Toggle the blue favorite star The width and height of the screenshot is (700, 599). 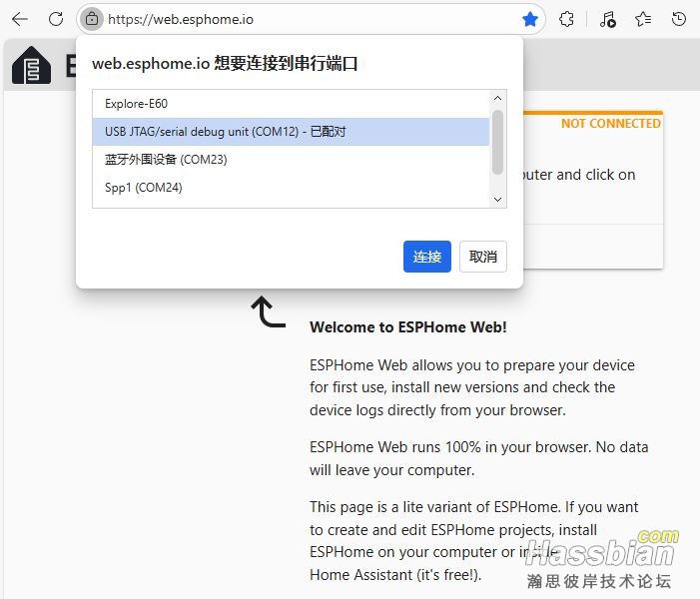[530, 19]
